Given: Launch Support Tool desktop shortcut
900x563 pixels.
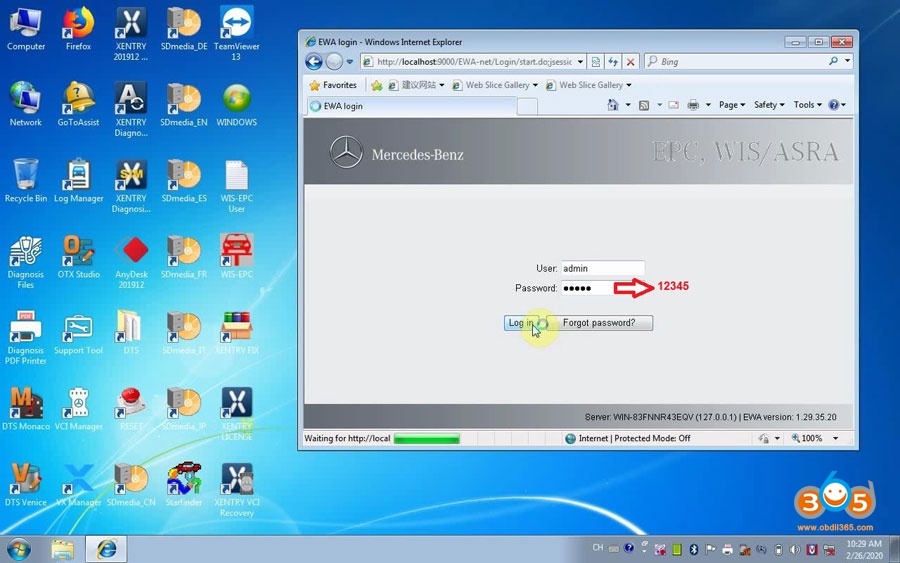Looking at the screenshot, I should click(x=78, y=333).
